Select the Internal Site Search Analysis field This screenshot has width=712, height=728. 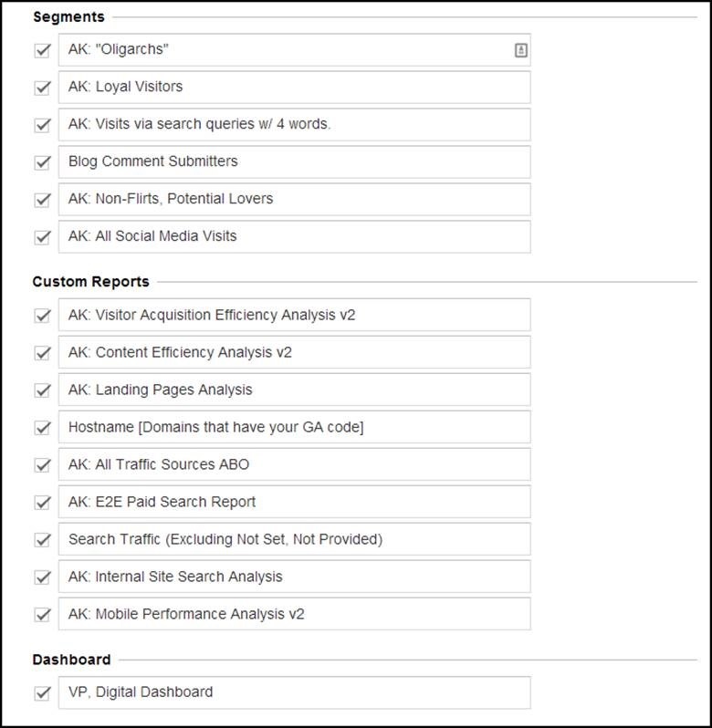tap(294, 577)
